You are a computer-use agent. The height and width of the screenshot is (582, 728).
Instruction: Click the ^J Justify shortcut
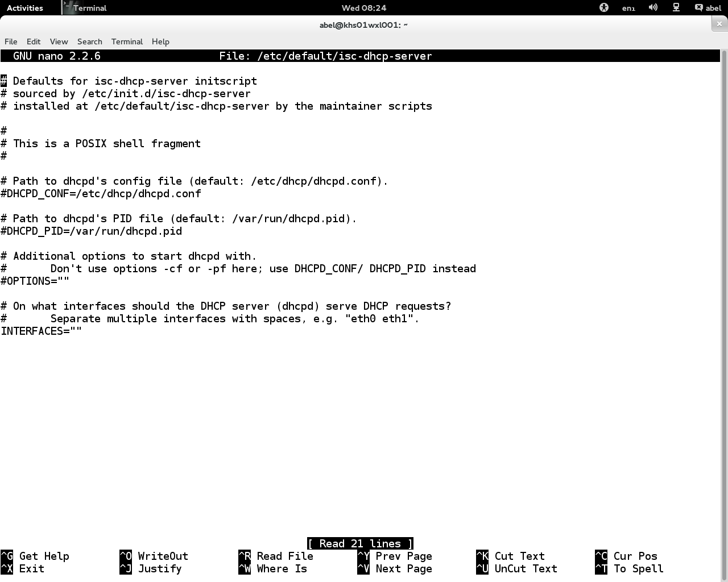(151, 569)
